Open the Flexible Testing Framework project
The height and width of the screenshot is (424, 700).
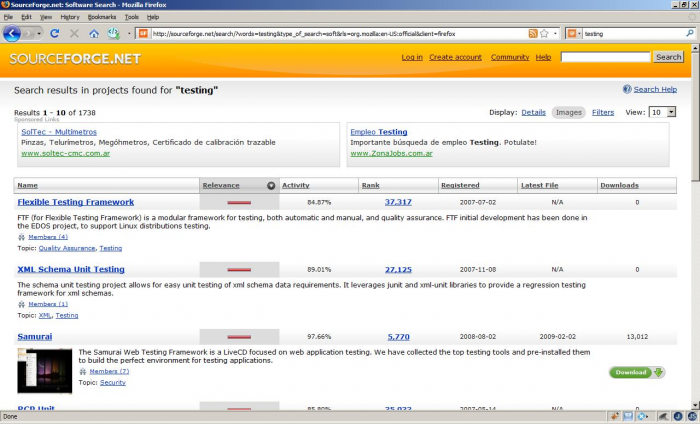pos(75,202)
